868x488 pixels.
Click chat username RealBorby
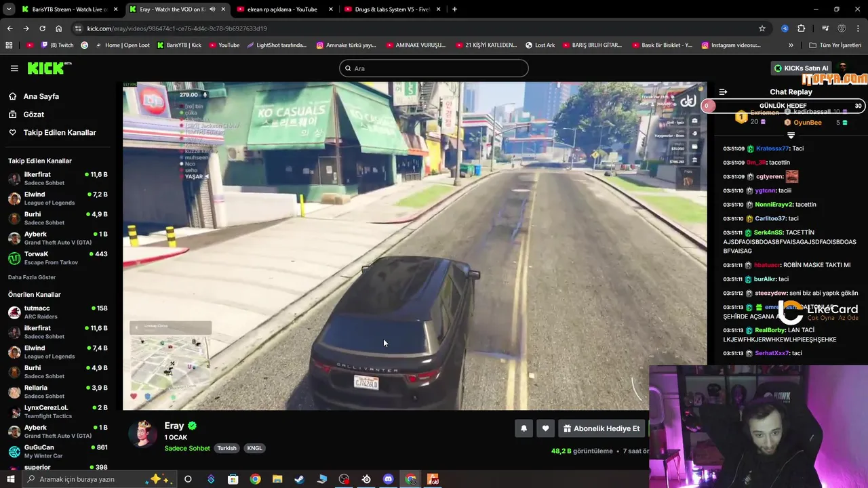point(770,330)
